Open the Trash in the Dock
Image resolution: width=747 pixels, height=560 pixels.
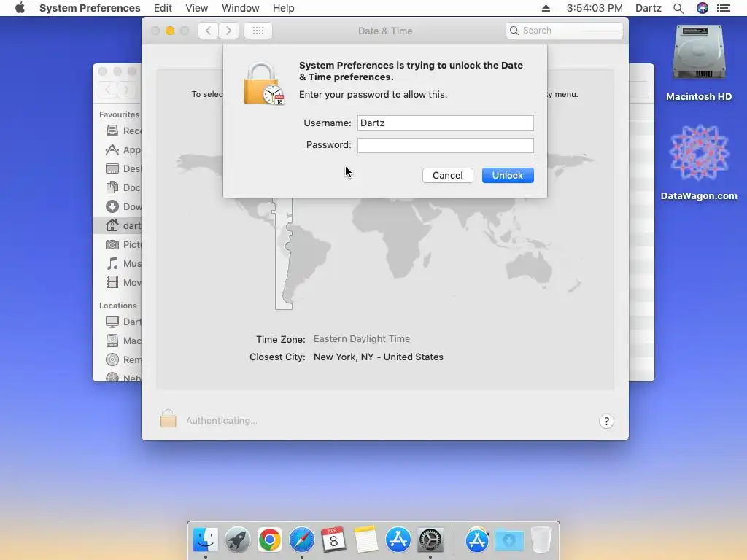pyautogui.click(x=541, y=540)
